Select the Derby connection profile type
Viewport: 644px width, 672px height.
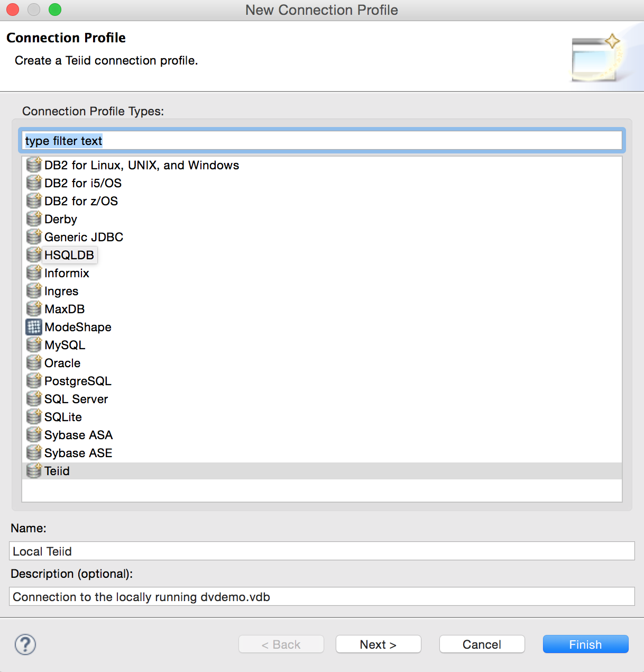coord(60,219)
